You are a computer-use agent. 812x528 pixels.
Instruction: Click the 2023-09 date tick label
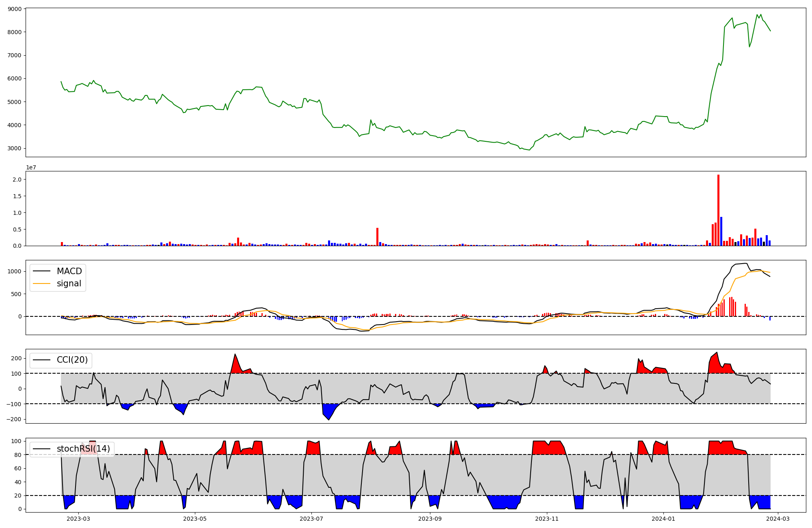point(430,519)
